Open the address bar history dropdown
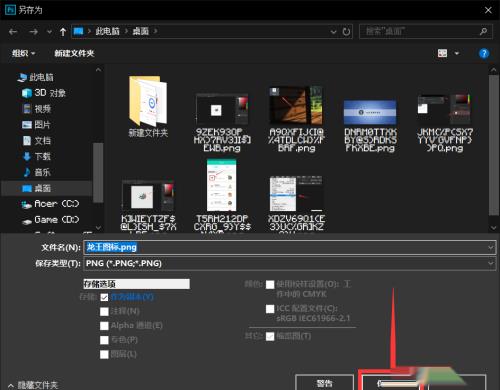This screenshot has height=390, width=500. 333,32
